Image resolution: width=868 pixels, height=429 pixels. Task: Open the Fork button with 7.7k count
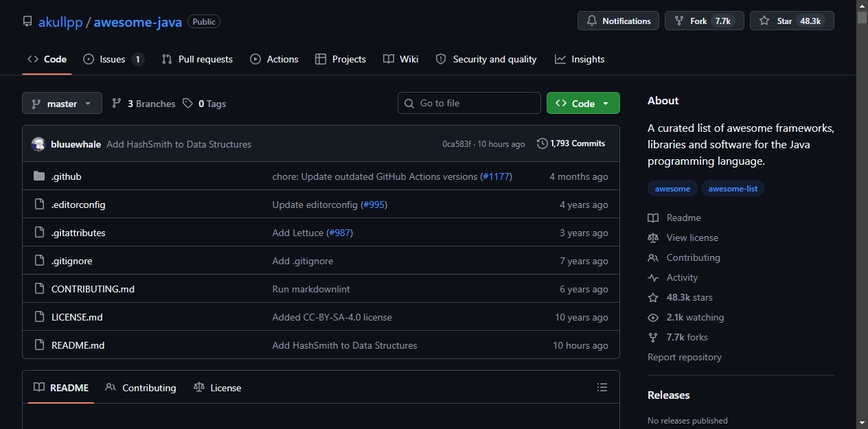[705, 21]
